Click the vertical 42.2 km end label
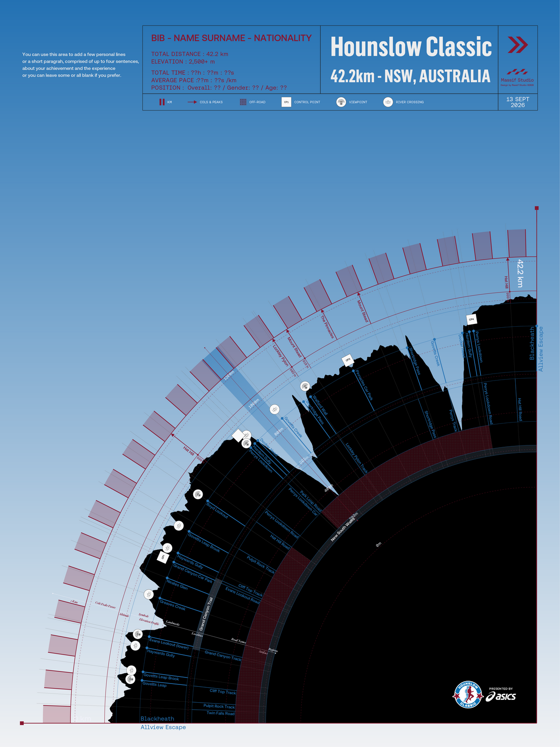 coord(520,273)
